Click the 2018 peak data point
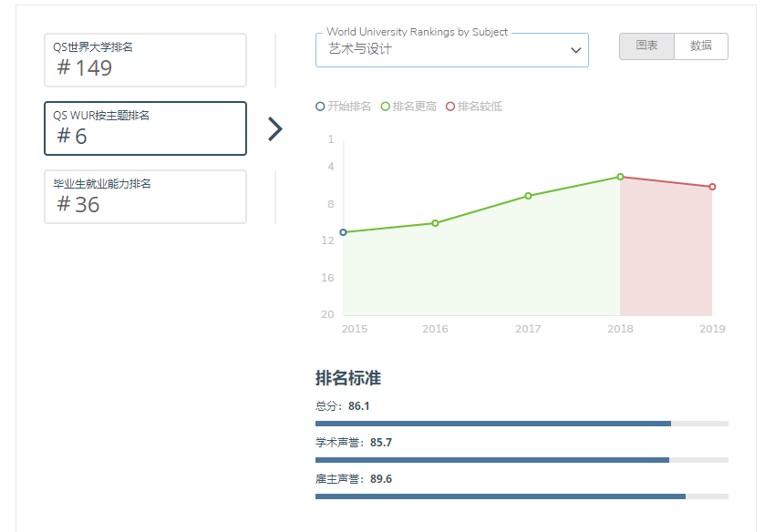This screenshot has height=532, width=775. [620, 177]
